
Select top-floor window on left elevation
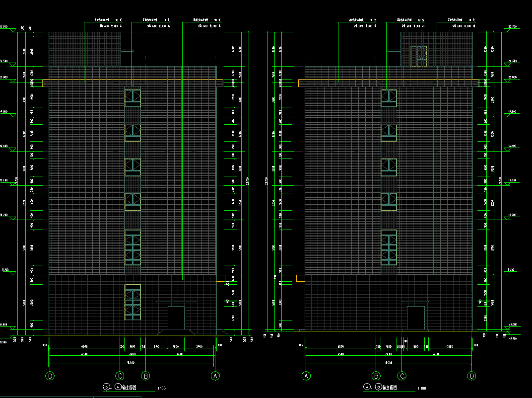(x=133, y=98)
